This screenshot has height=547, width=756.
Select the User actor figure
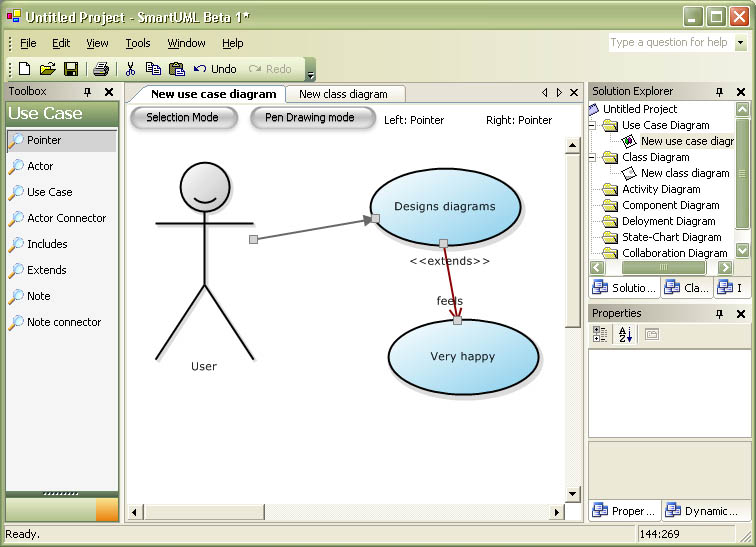click(204, 267)
